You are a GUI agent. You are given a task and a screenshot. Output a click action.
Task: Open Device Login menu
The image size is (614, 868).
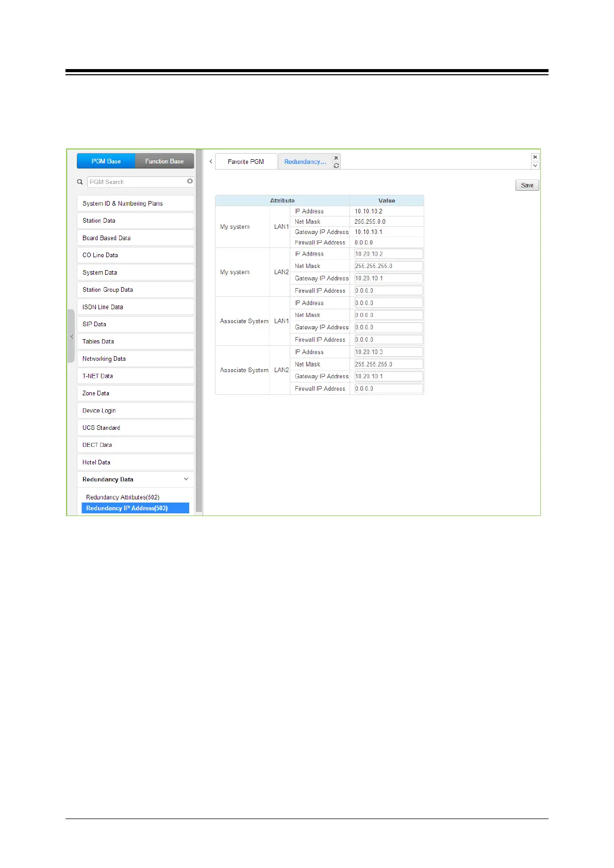pos(136,411)
